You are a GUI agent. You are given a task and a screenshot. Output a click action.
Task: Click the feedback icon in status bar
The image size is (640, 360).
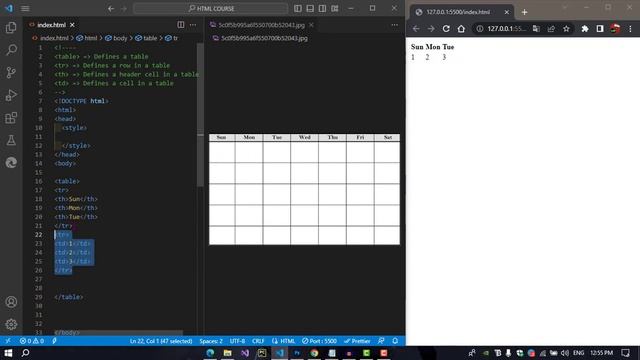(x=381, y=341)
